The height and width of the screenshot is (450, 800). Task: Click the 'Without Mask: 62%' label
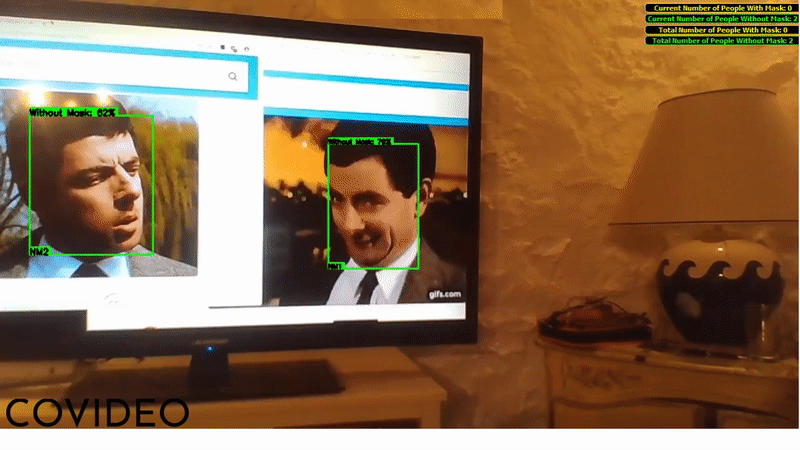72,113
